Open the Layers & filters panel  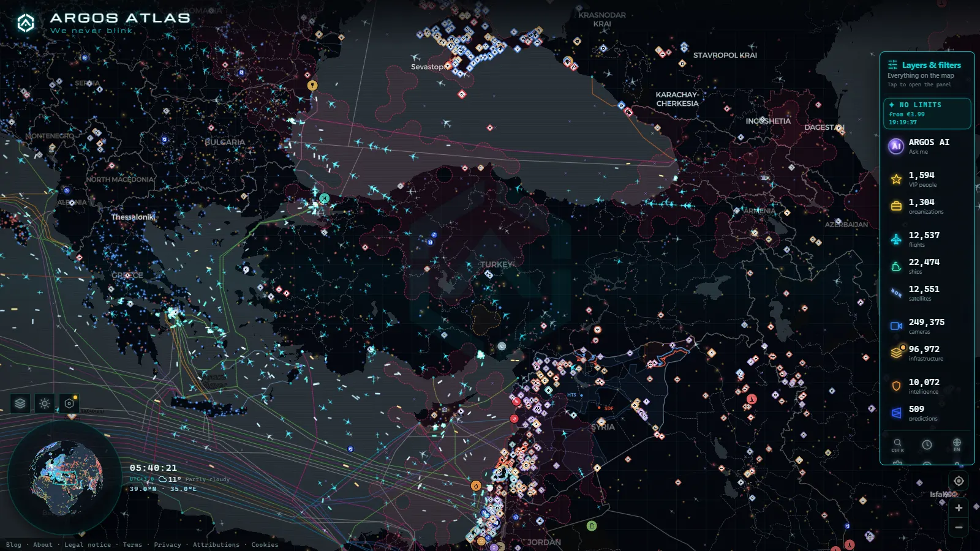point(927,73)
